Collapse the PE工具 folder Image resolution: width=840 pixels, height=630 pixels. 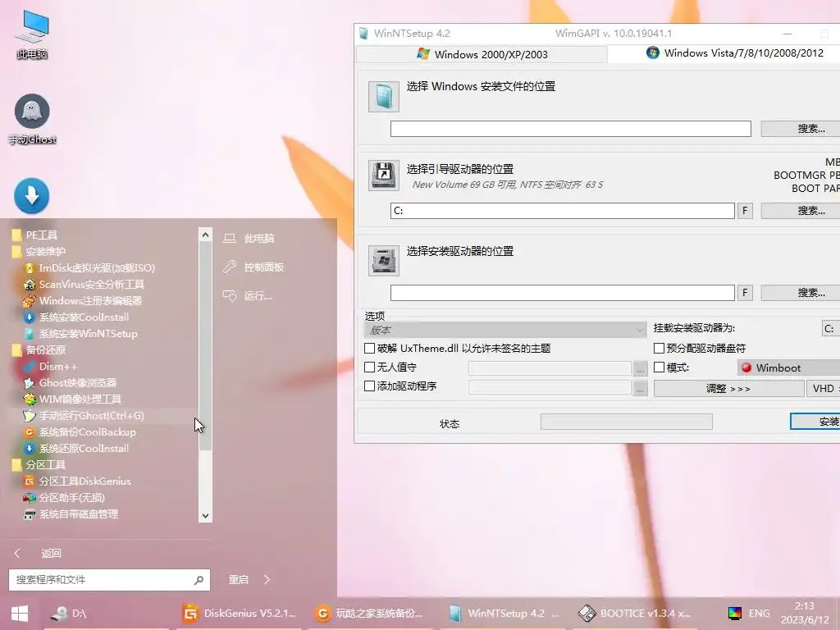[34, 235]
